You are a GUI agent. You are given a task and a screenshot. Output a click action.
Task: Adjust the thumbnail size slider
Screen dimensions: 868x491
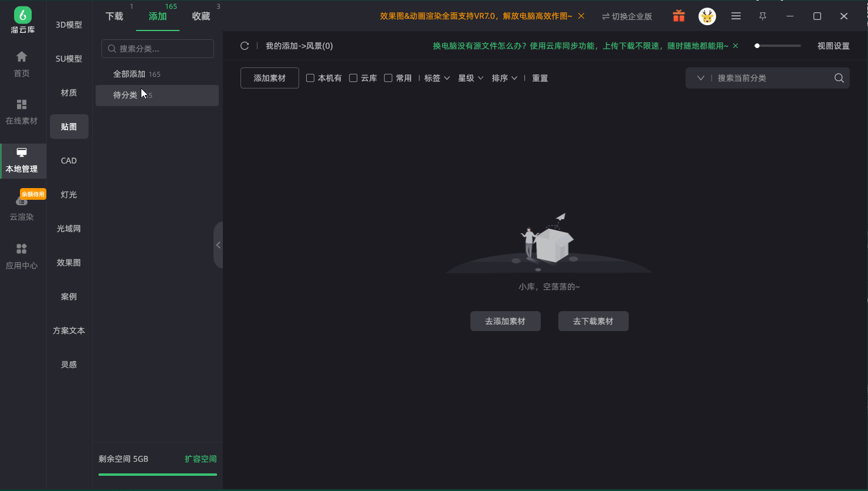coord(778,46)
